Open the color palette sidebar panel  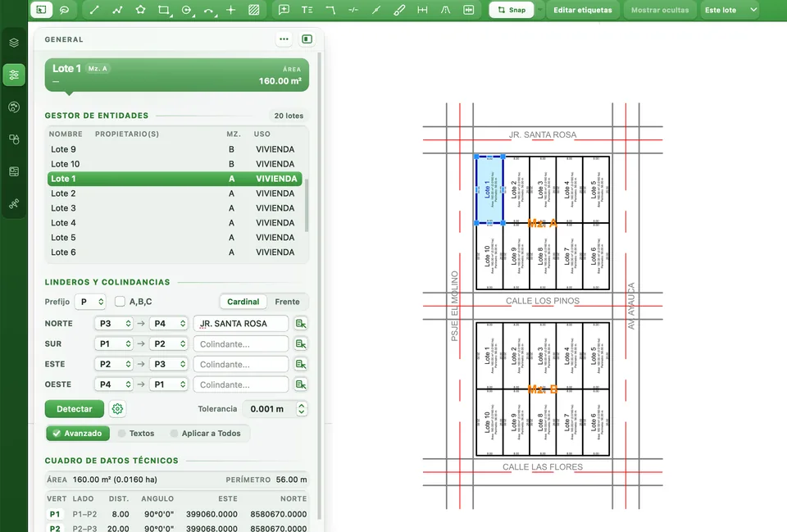14,107
